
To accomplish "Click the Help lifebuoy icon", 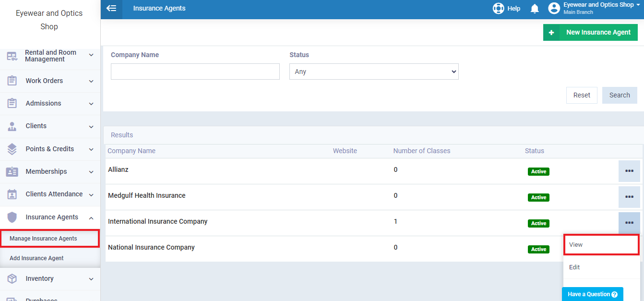I will coord(499,8).
